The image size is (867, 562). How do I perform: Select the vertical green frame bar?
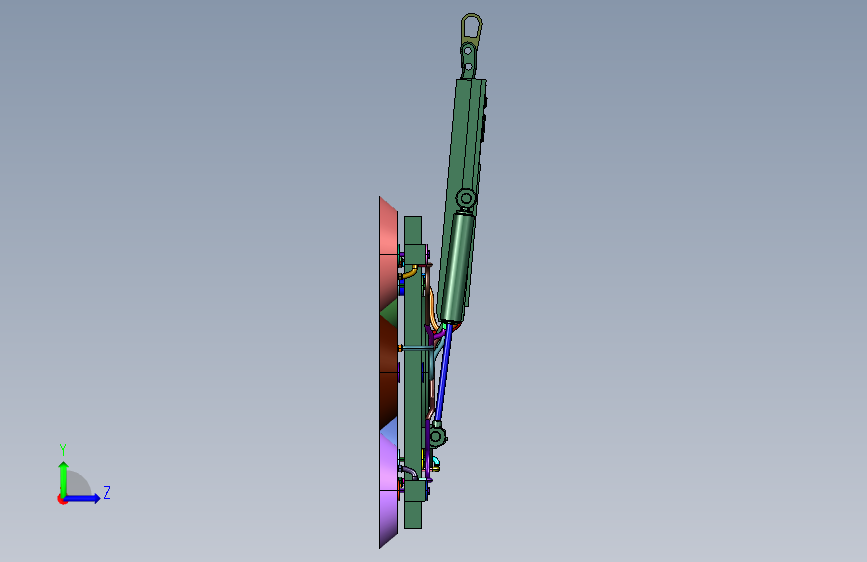(x=412, y=372)
